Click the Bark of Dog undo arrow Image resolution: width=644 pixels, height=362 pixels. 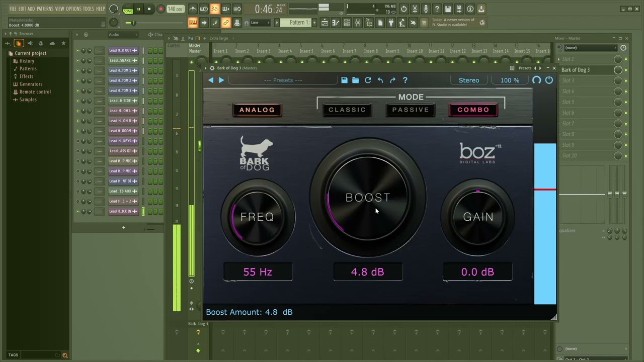[x=380, y=80]
